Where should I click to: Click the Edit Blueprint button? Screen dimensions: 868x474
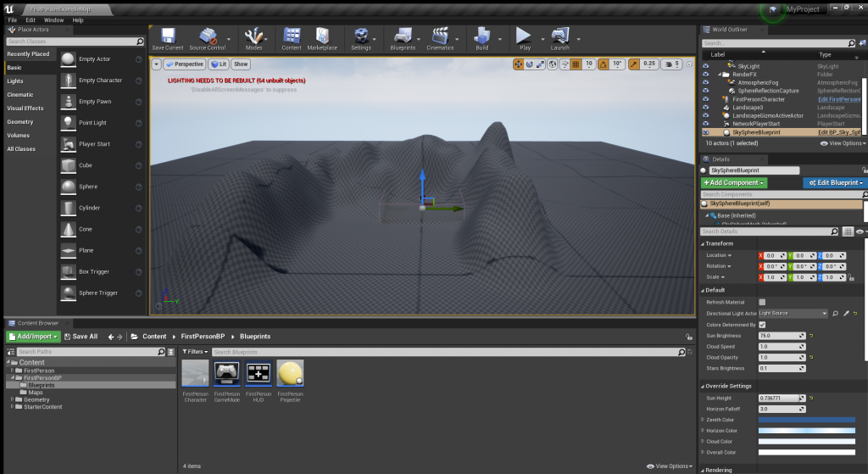point(835,183)
